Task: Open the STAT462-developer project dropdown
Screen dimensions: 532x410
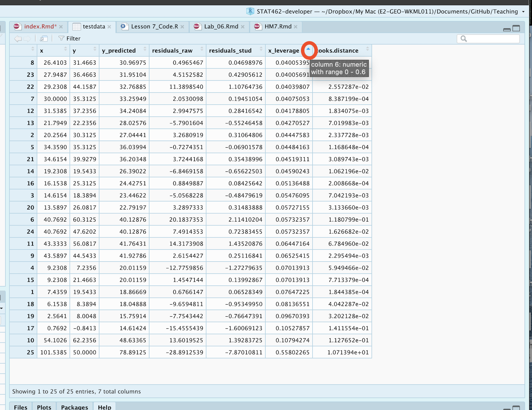Action: pyautogui.click(x=523, y=12)
